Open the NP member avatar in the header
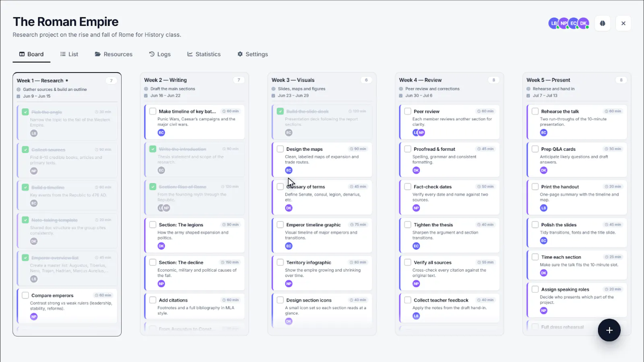 [564, 23]
